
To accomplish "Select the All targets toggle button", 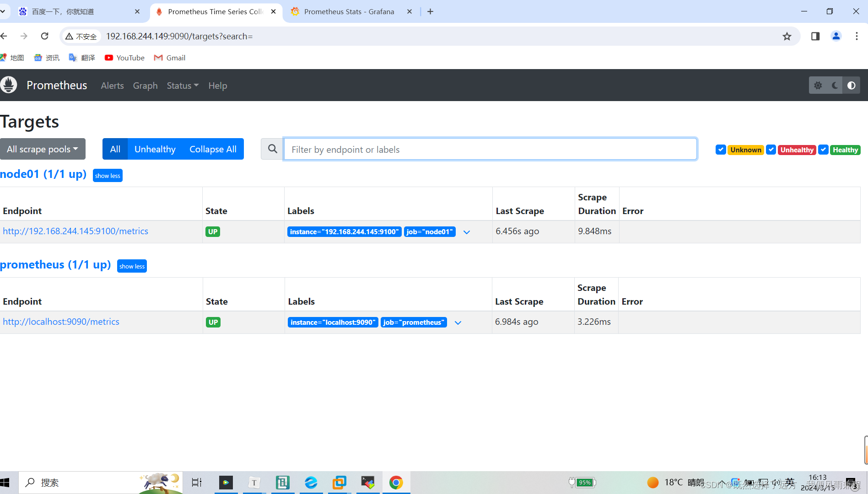I will (115, 149).
